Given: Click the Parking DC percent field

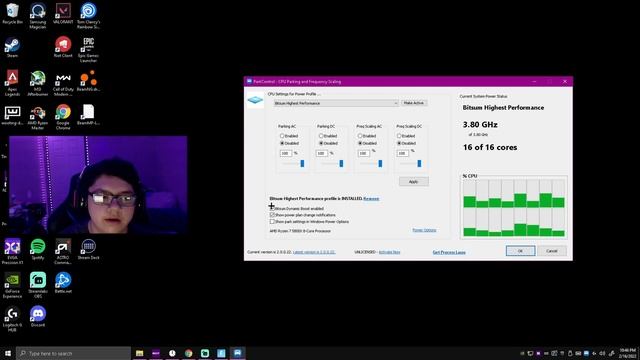Looking at the screenshot, I should point(322,153).
